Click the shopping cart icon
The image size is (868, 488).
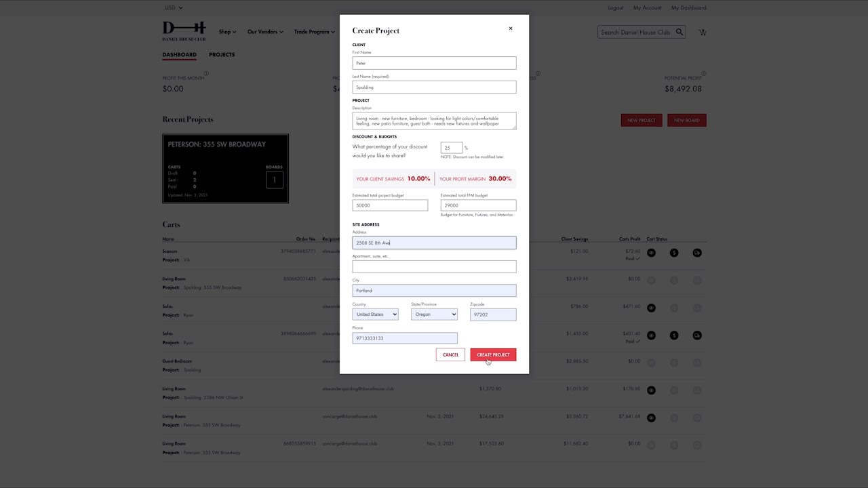703,32
